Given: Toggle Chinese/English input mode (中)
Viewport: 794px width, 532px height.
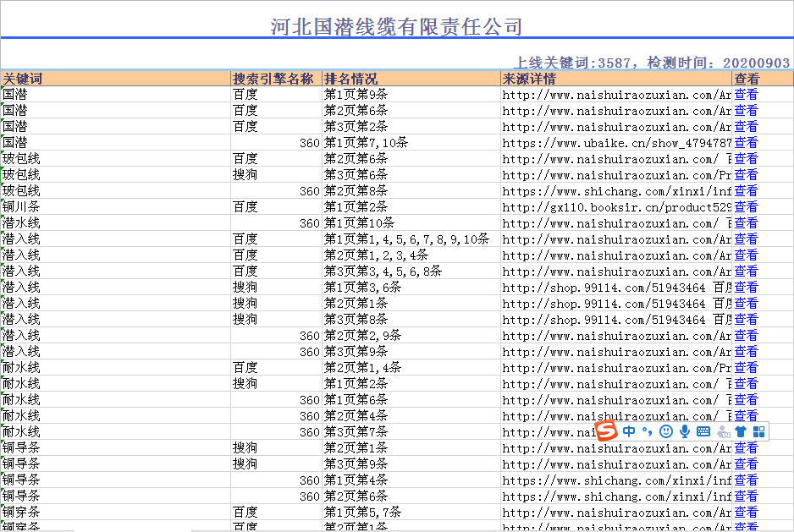Looking at the screenshot, I should (x=629, y=431).
